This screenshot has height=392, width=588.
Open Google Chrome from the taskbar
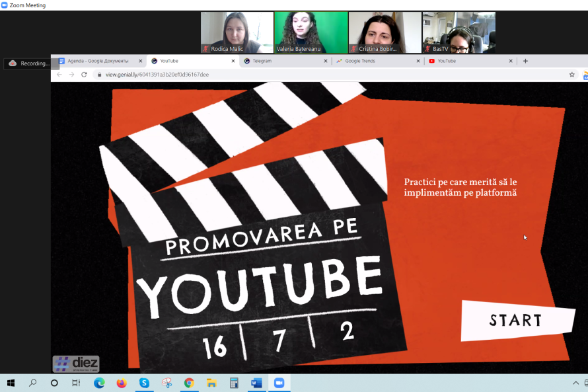pyautogui.click(x=189, y=383)
